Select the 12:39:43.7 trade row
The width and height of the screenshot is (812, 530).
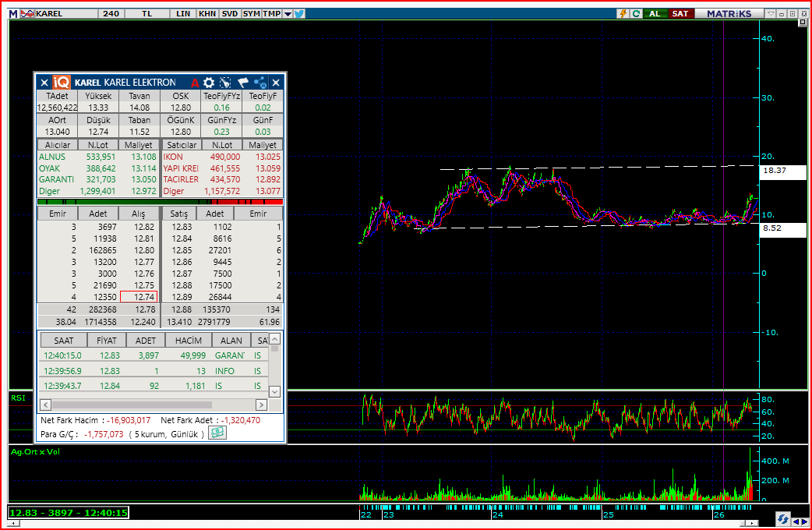click(154, 386)
